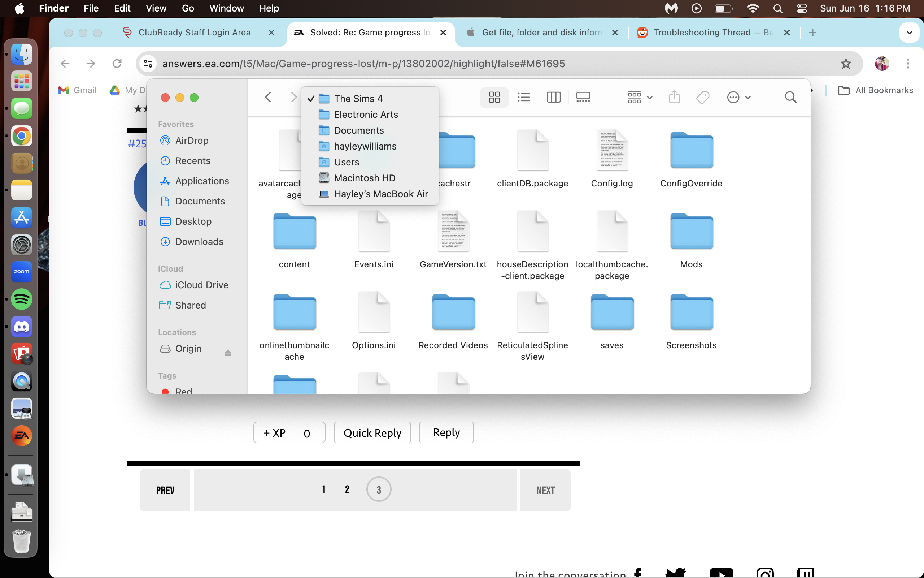This screenshot has width=924, height=578.
Task: Go to PREV page of thread
Action: [165, 490]
